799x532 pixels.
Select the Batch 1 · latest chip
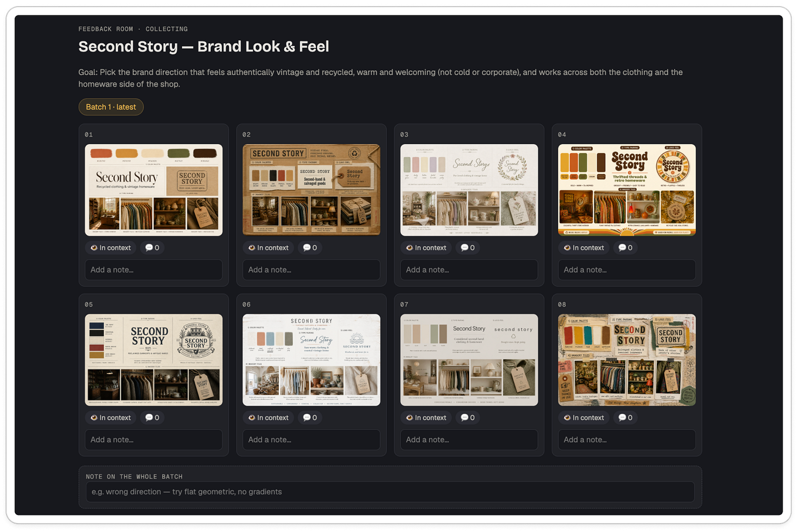[111, 107]
